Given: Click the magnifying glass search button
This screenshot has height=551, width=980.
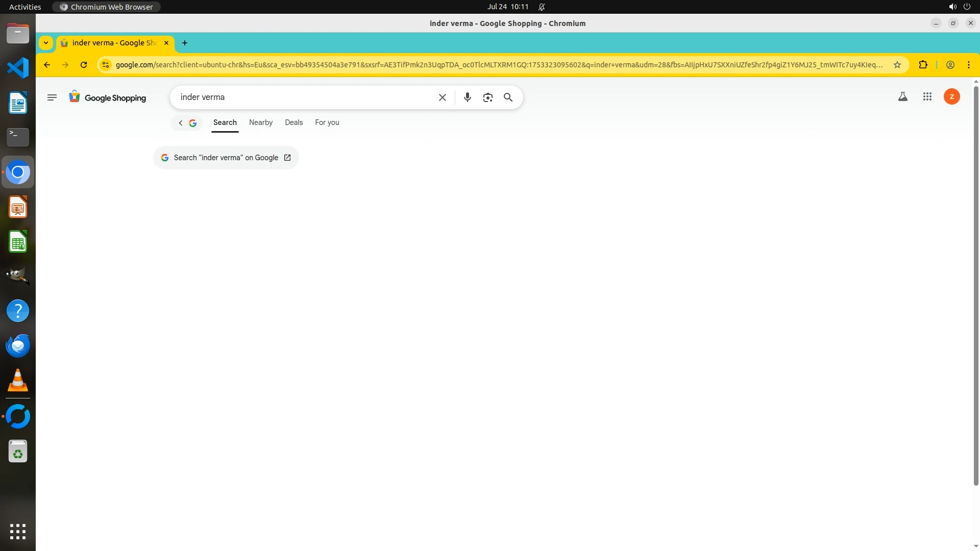Looking at the screenshot, I should (x=508, y=97).
